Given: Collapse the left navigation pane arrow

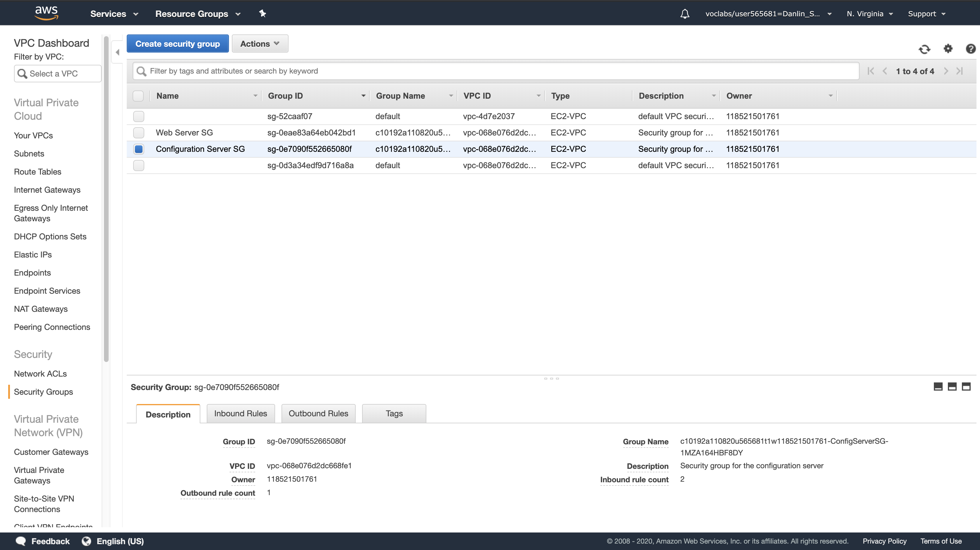Looking at the screenshot, I should point(118,52).
